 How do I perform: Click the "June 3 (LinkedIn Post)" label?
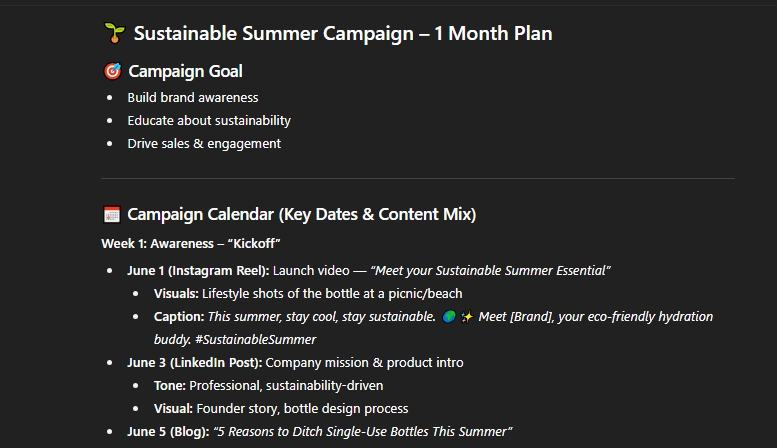194,363
